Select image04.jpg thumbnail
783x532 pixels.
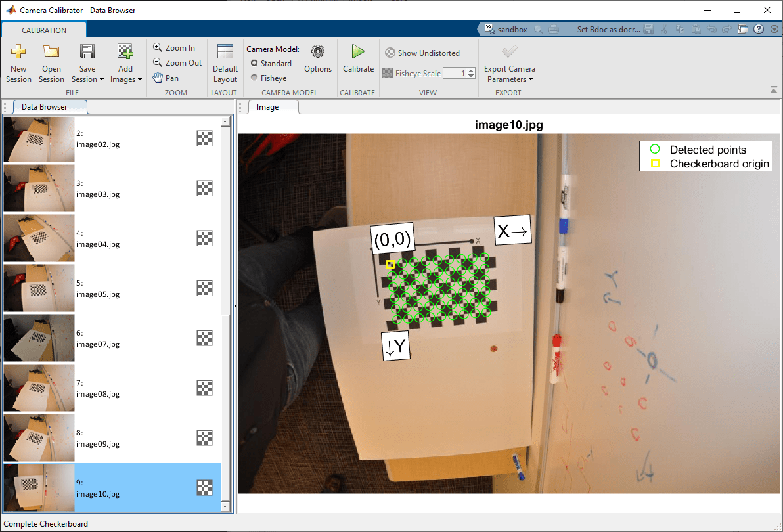tap(39, 238)
